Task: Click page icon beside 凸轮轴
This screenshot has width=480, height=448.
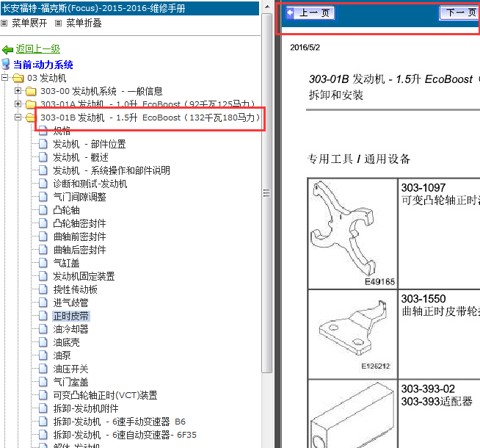Action: pyautogui.click(x=43, y=210)
